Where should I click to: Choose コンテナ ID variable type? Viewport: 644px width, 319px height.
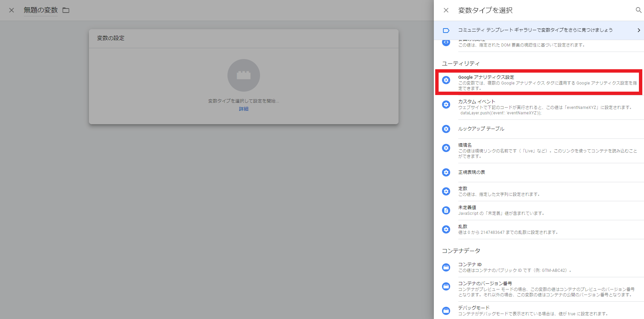point(539,267)
